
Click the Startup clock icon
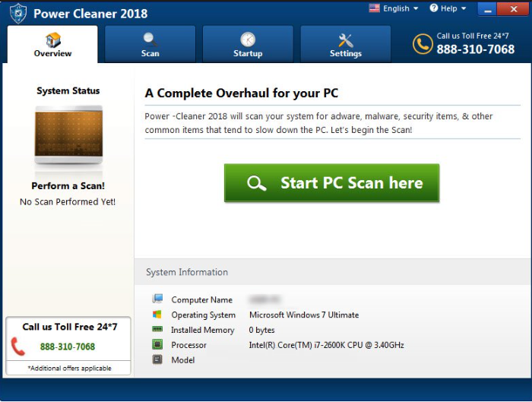pyautogui.click(x=248, y=40)
